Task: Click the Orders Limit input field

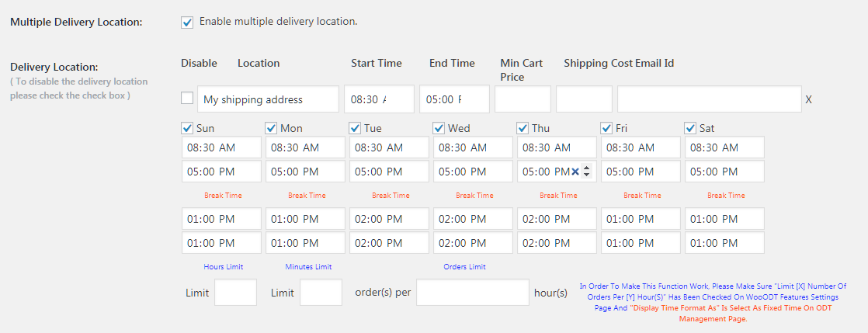Action: click(x=472, y=293)
